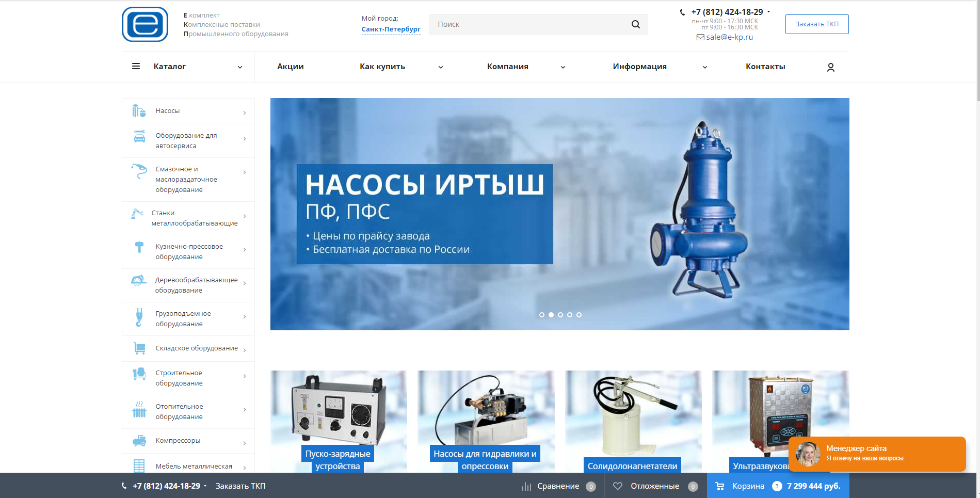Viewport: 980px width, 498px height.
Task: Click the pumps category icon
Action: point(139,111)
